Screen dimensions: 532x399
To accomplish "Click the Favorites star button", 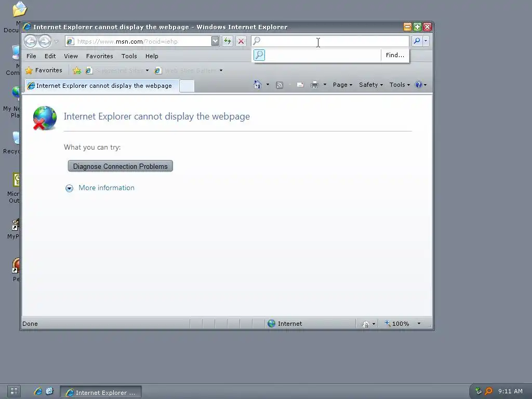I will (44, 70).
